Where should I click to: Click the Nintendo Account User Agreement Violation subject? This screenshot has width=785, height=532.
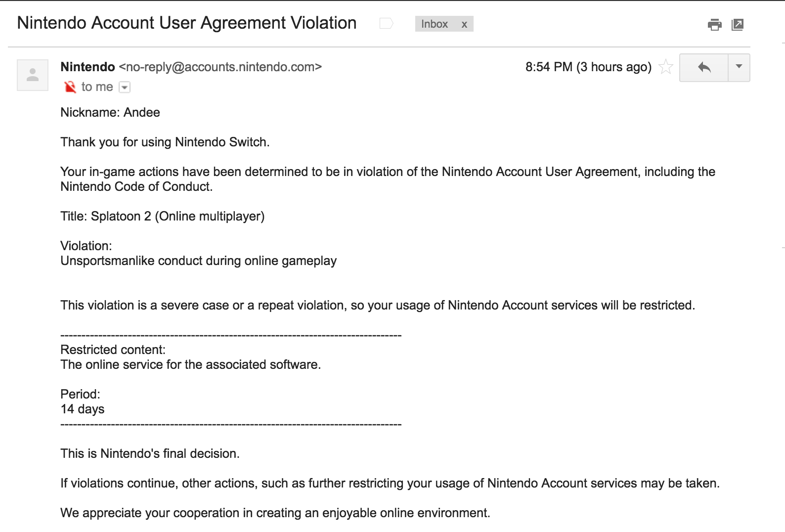pos(186,23)
